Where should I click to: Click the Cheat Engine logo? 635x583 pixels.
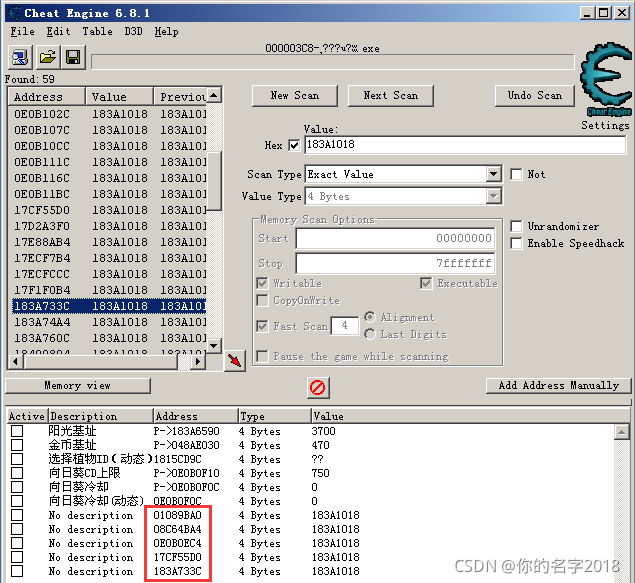(x=606, y=79)
